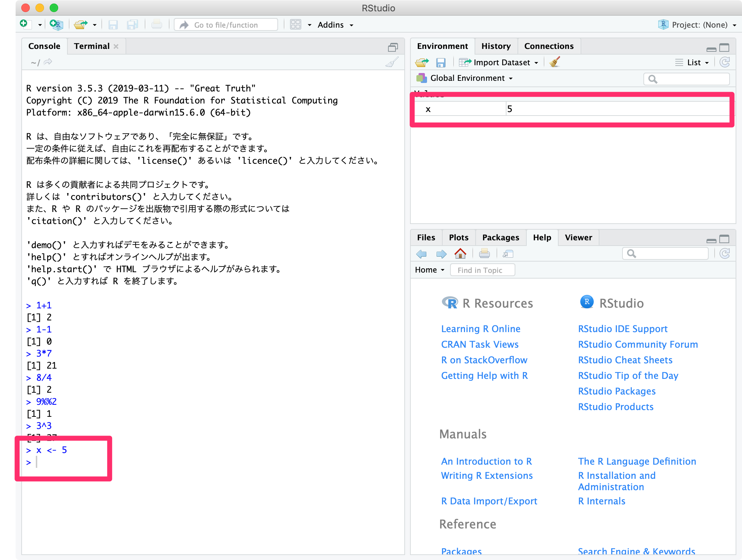Expand the Global Environment dropdown
This screenshot has width=742, height=560.
tap(465, 78)
